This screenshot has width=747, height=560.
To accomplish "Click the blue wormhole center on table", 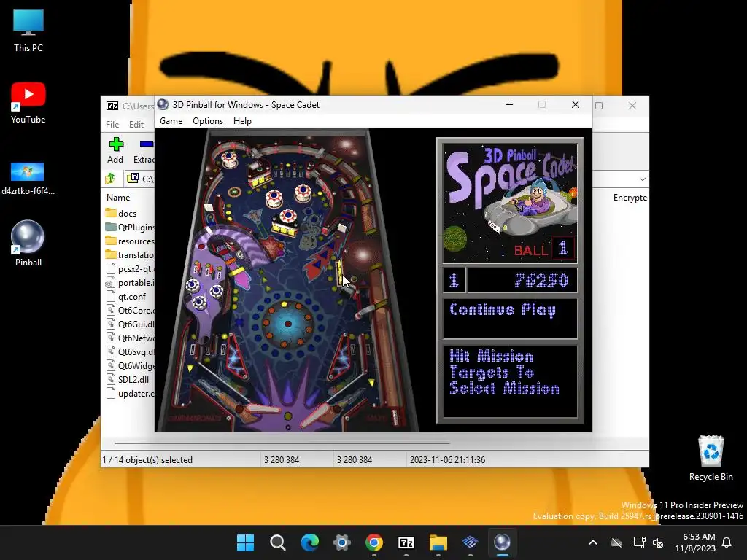I will pyautogui.click(x=287, y=324).
